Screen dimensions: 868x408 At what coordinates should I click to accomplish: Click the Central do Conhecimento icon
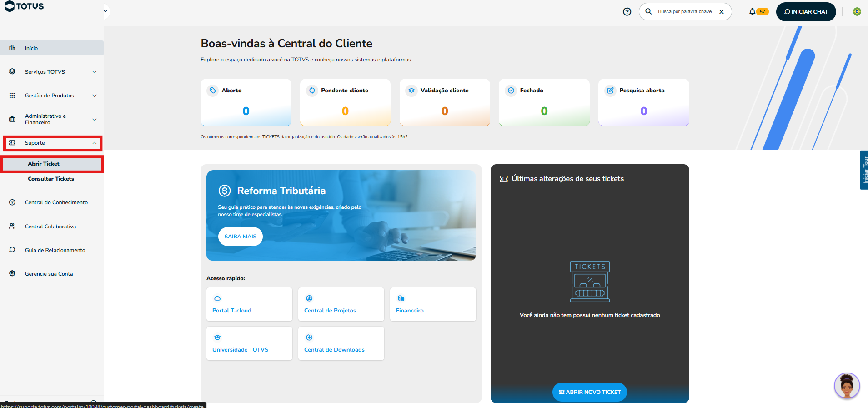tap(12, 202)
